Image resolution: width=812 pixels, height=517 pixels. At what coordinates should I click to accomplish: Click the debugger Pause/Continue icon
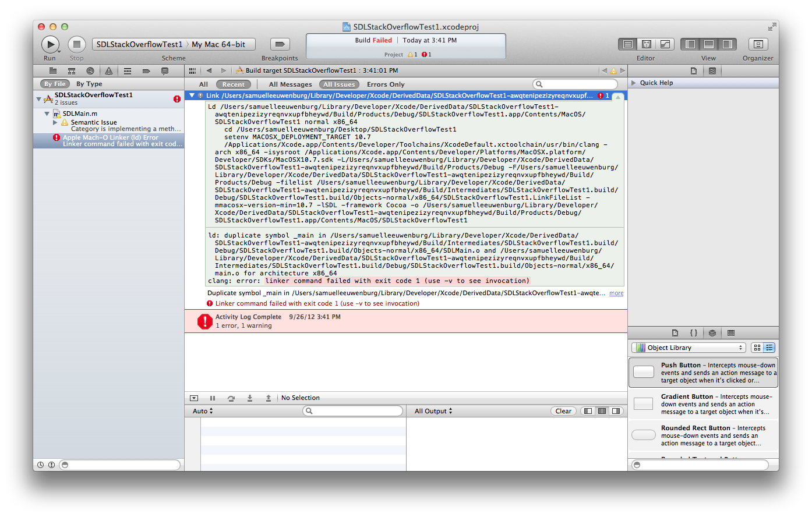pyautogui.click(x=213, y=398)
